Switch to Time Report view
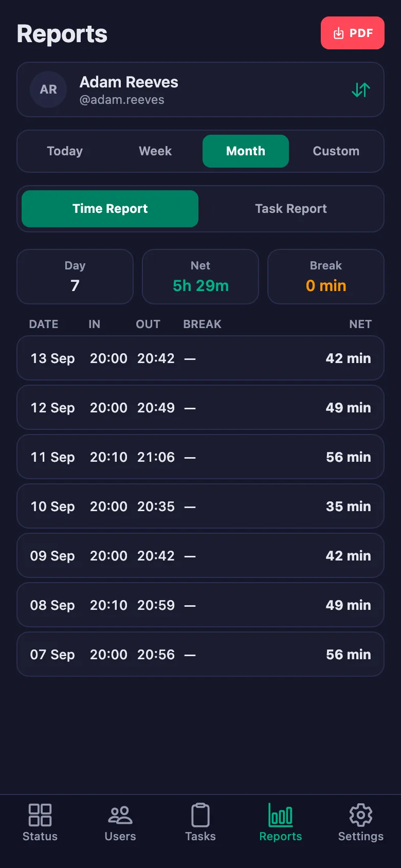Screen dimensions: 401x868 [110, 209]
